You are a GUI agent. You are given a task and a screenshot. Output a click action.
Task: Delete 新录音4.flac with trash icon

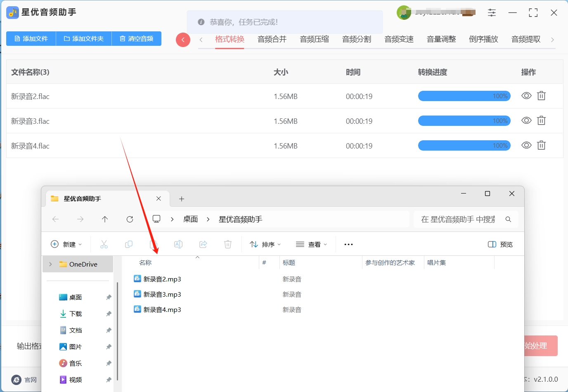[x=541, y=145]
